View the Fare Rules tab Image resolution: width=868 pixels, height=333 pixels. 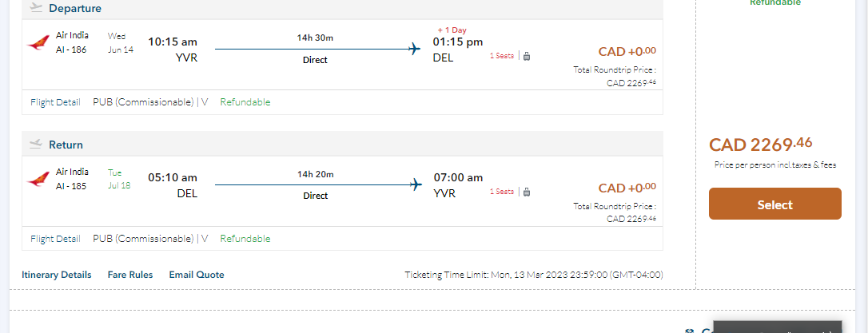tap(130, 275)
